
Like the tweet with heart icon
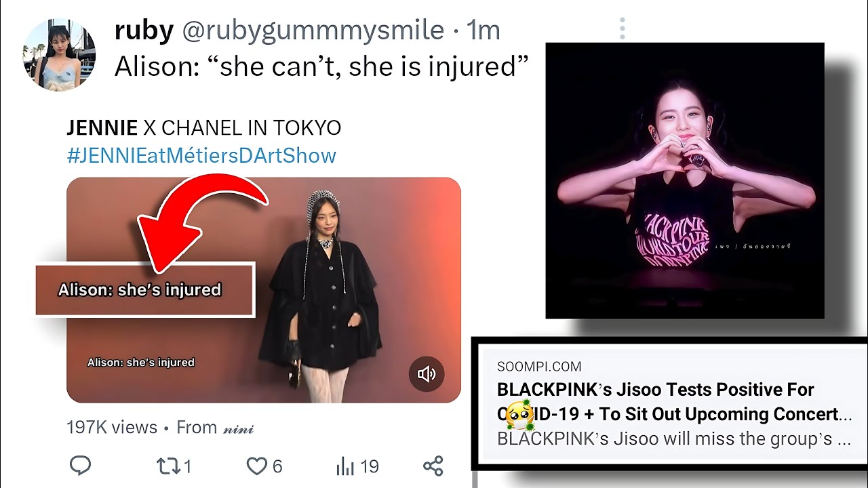[x=256, y=466]
